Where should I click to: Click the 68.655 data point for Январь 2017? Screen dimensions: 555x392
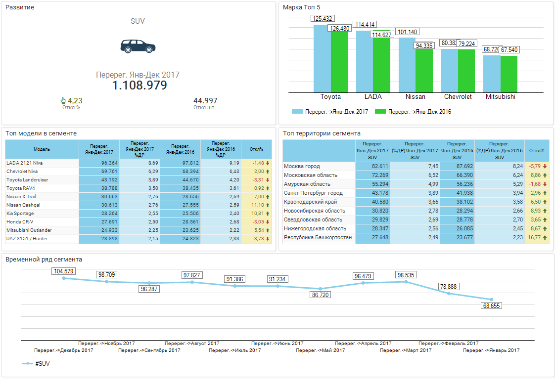click(x=491, y=300)
